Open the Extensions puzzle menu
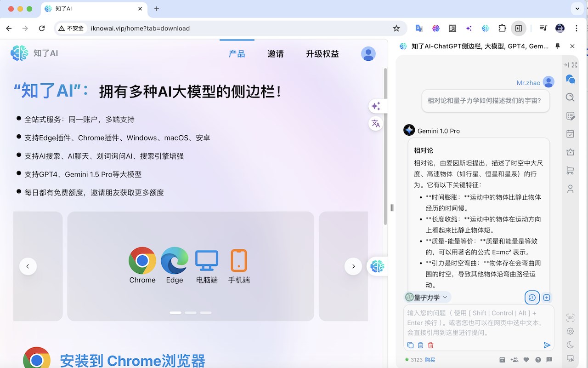The image size is (588, 368). point(502,28)
